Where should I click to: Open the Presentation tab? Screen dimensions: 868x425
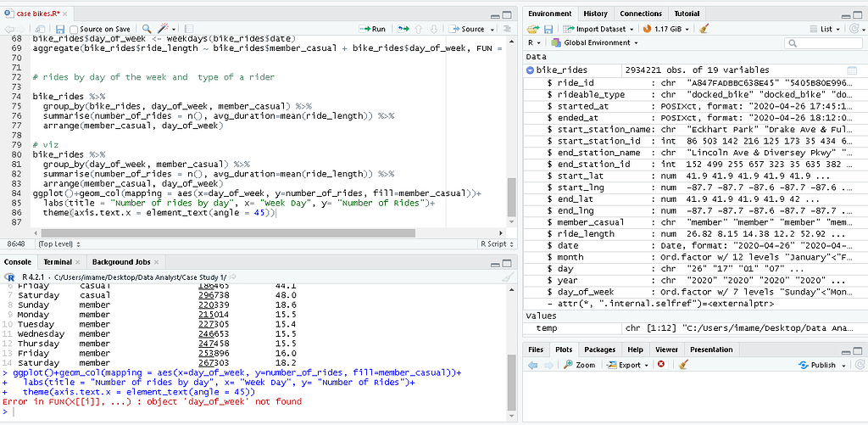[711, 350]
